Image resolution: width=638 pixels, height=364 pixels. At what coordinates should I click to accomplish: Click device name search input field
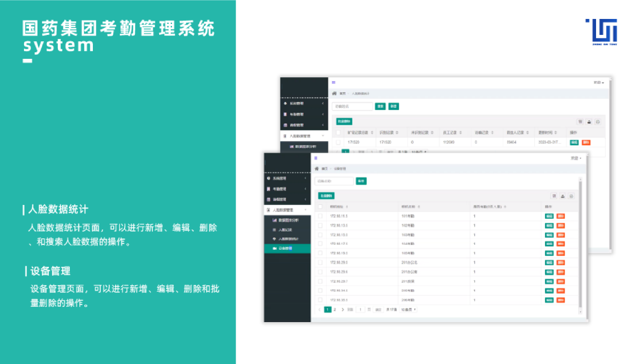tap(334, 181)
